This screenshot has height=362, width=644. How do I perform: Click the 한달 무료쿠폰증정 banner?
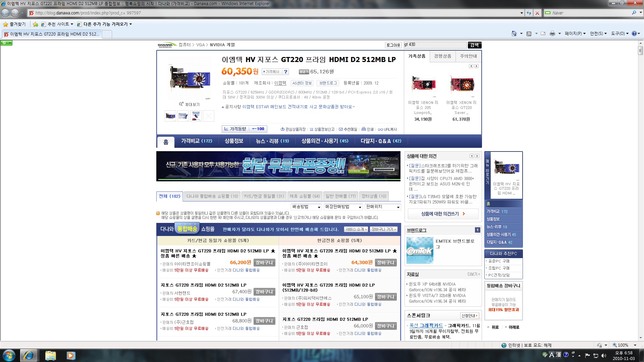pyautogui.click(x=278, y=166)
